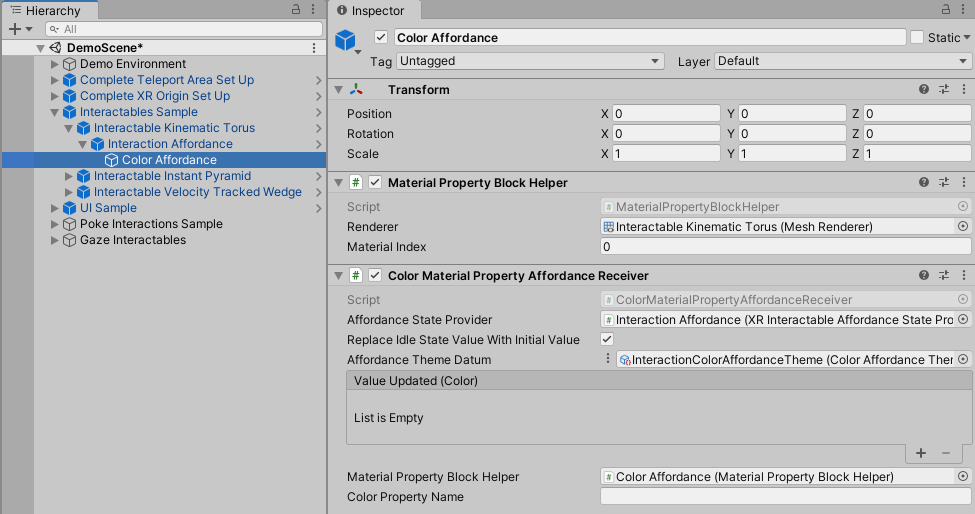Click the Color Property Name input field
The image size is (975, 514).
[x=785, y=497]
